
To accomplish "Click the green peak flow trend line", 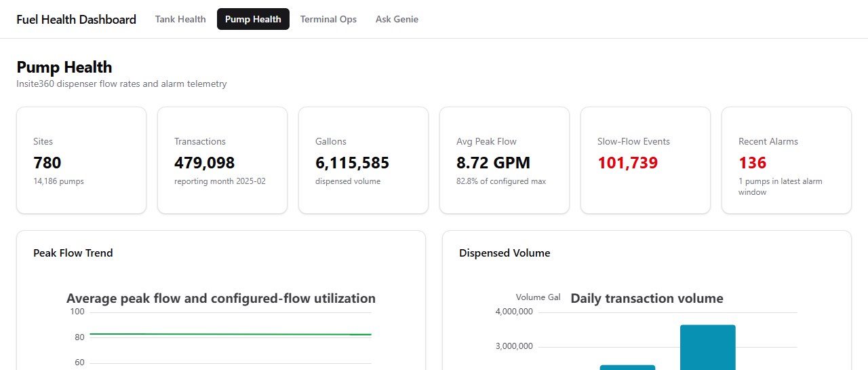I will (x=231, y=334).
